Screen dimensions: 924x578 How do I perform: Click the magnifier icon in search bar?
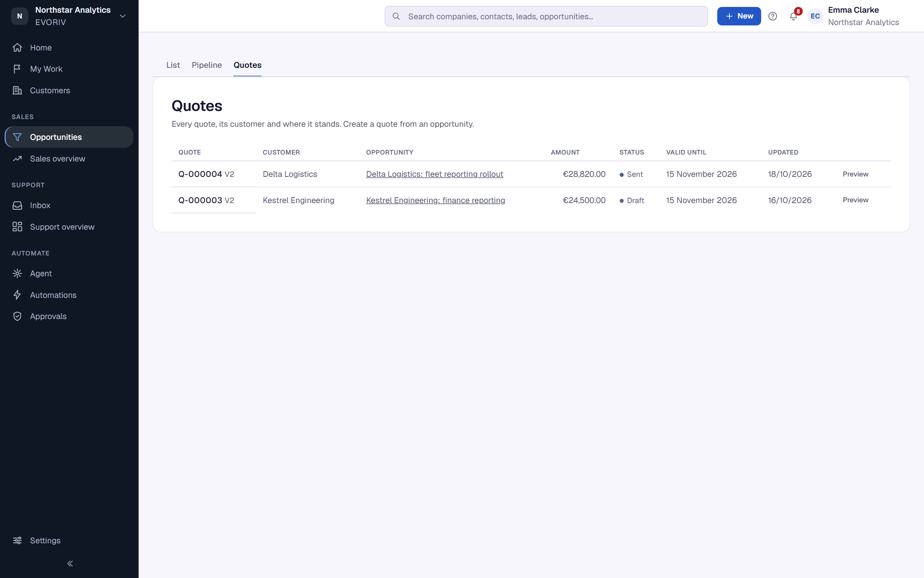[x=396, y=16]
